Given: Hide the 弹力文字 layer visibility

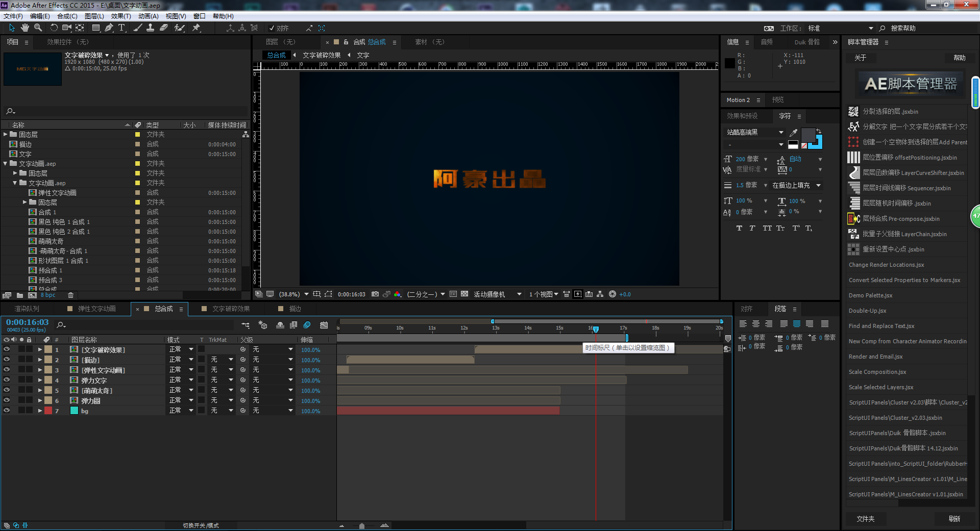Looking at the screenshot, I should point(7,380).
